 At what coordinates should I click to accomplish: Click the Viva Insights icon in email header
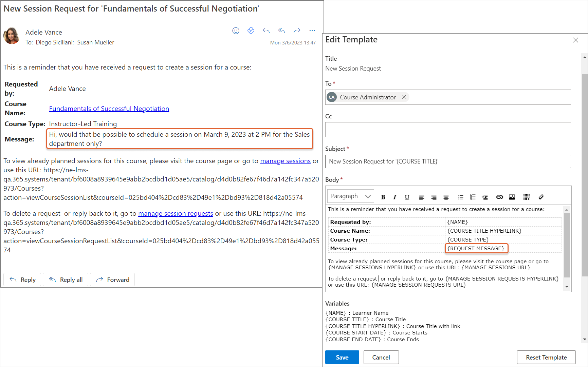pyautogui.click(x=251, y=31)
